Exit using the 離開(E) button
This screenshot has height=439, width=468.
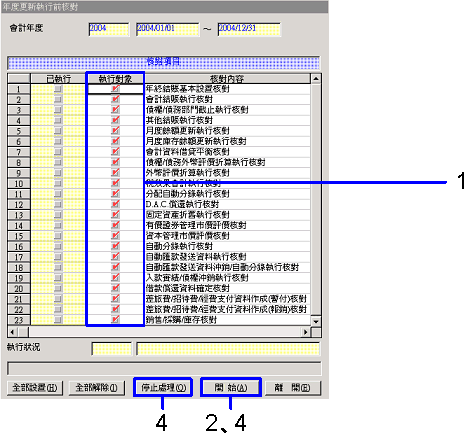click(293, 388)
